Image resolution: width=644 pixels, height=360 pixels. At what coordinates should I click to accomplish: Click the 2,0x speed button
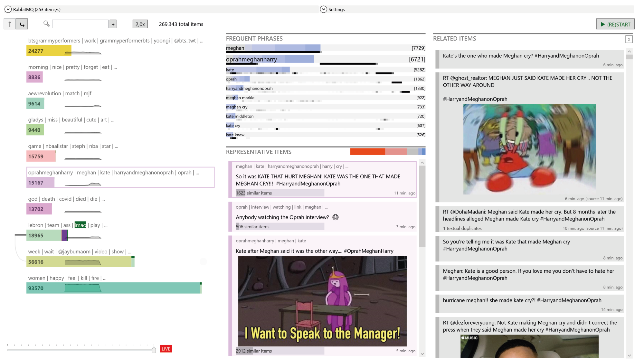point(140,24)
